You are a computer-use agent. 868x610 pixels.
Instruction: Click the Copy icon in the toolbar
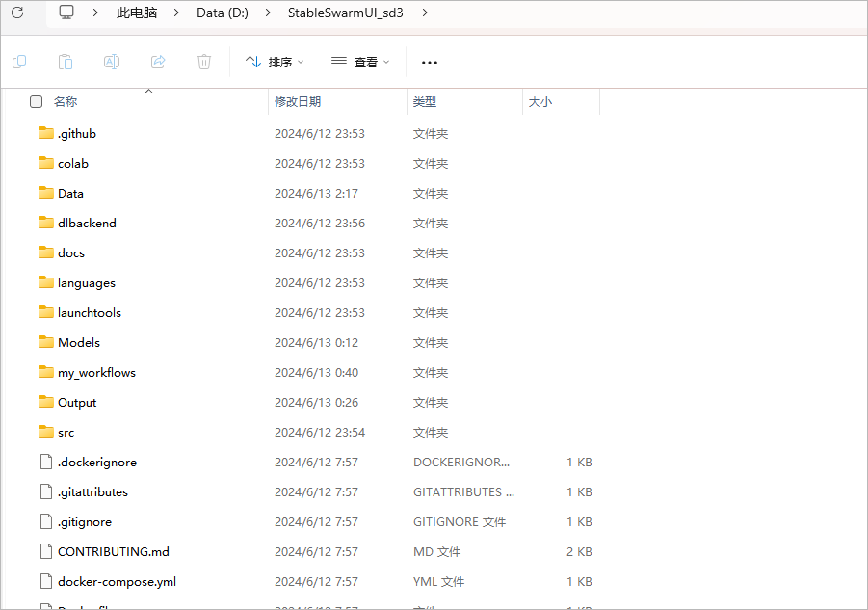19,61
